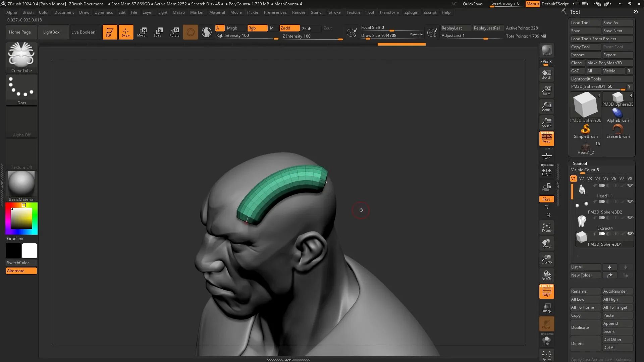Screen dimensions: 644x362
Task: Open LightBox panel
Action: (x=51, y=32)
